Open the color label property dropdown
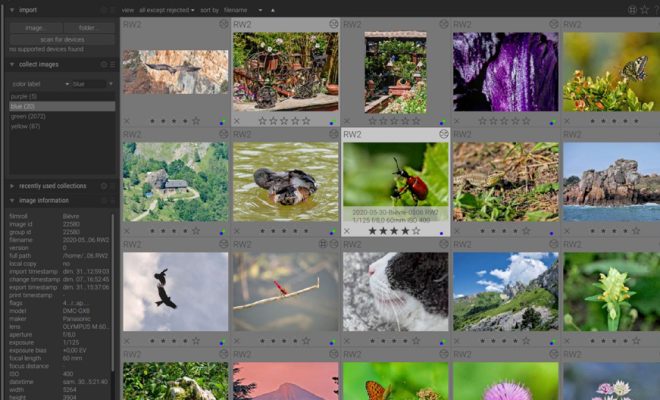660x400 pixels. pos(40,84)
